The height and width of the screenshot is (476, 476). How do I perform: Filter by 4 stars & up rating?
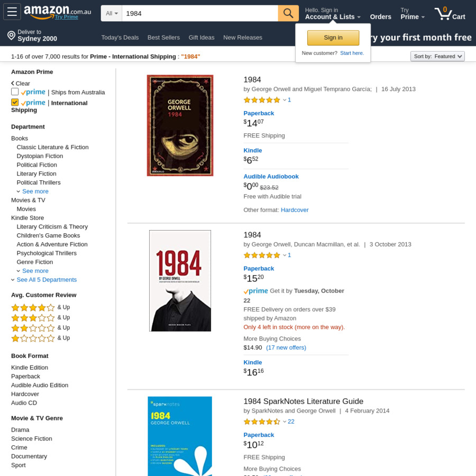point(33,307)
